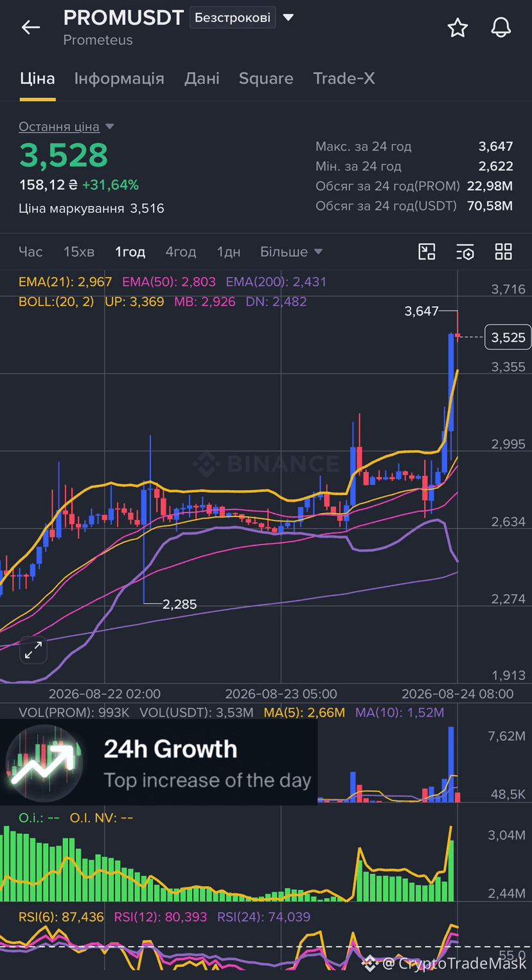Tap the VOL(PROM): 993K label

coord(74,712)
